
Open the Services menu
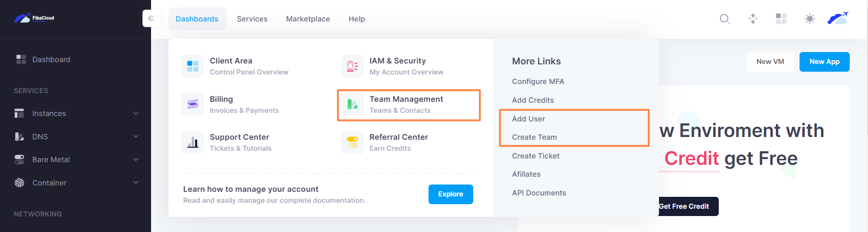252,19
